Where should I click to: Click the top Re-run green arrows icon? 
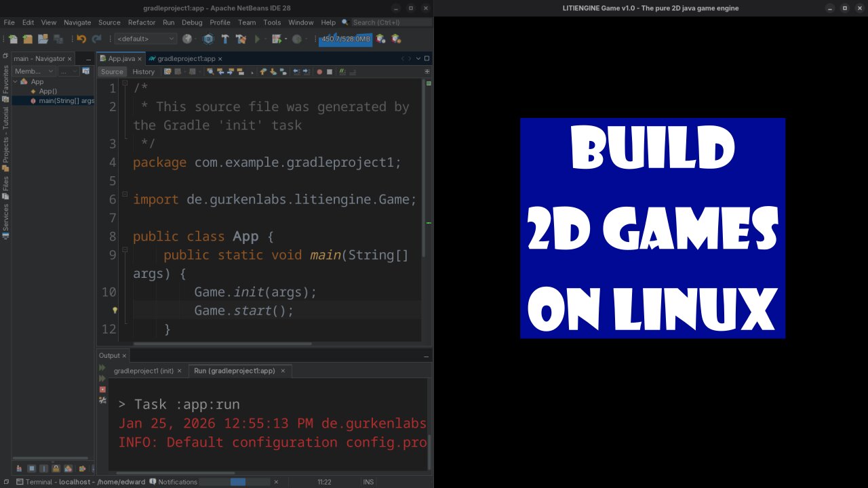coord(102,368)
